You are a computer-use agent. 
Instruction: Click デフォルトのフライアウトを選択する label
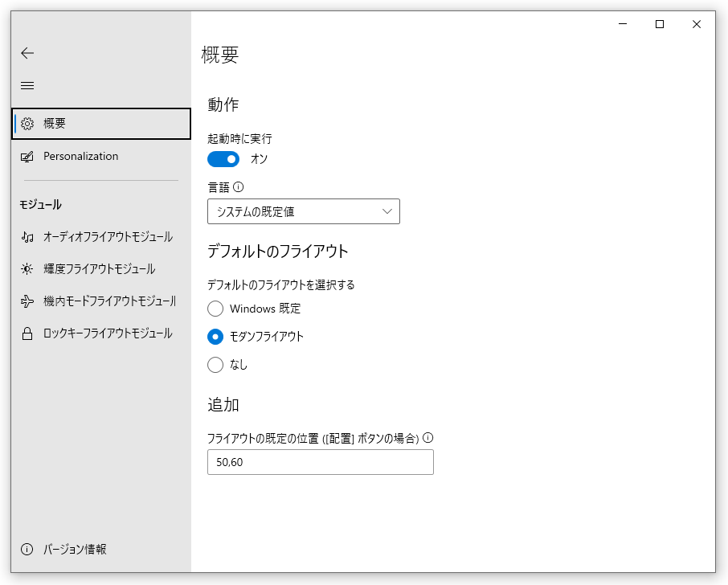click(x=281, y=284)
